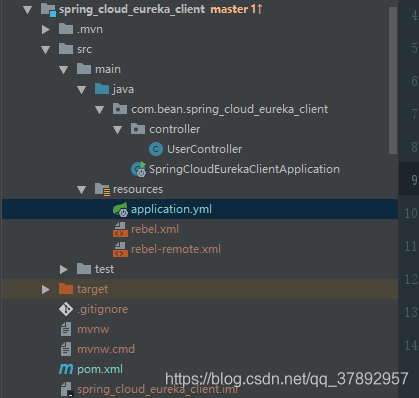
Task: Select the src folder name
Action: click(84, 50)
